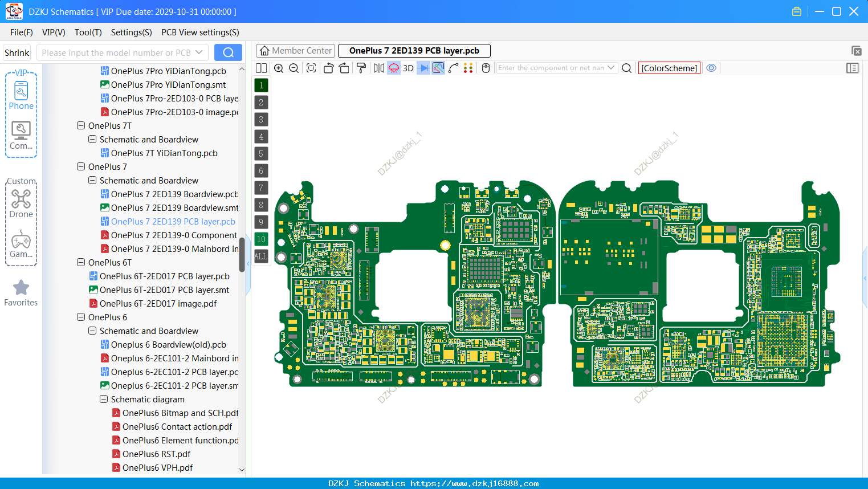Open the briefcase toolbox icon in title bar
Viewport: 868px width, 489px height.
coord(797,11)
